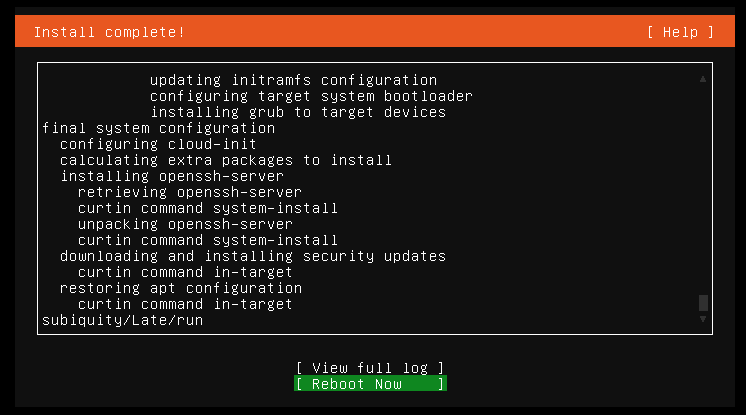Image resolution: width=746 pixels, height=415 pixels.
Task: Click the 'restoring apt configuration' log line
Action: click(181, 288)
